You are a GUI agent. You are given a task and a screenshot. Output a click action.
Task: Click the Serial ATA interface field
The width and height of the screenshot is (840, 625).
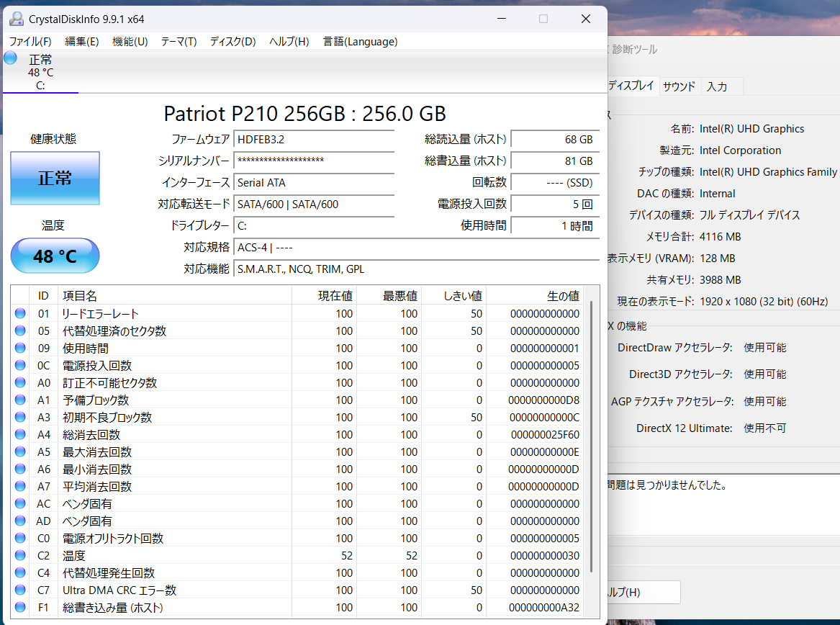(x=314, y=183)
